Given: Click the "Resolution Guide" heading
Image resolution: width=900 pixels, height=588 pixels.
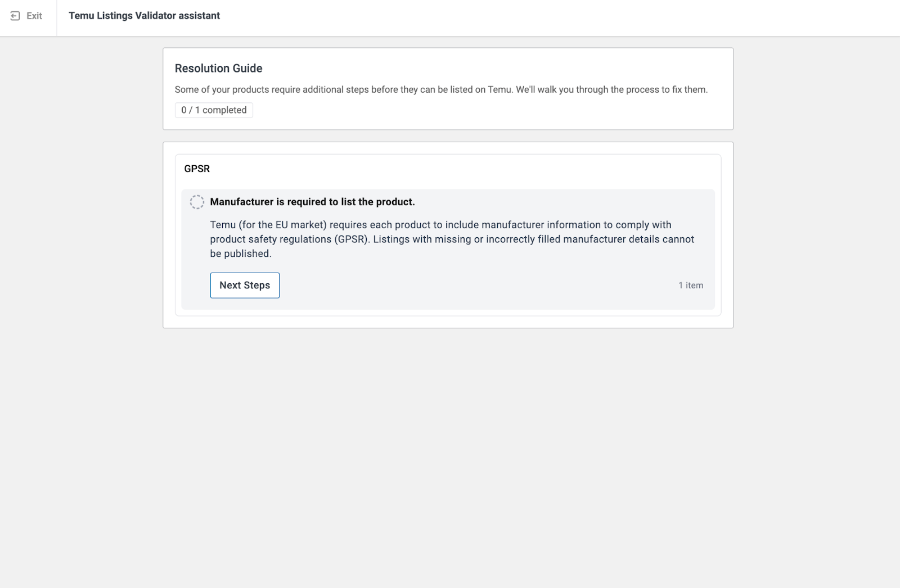Looking at the screenshot, I should tap(218, 69).
